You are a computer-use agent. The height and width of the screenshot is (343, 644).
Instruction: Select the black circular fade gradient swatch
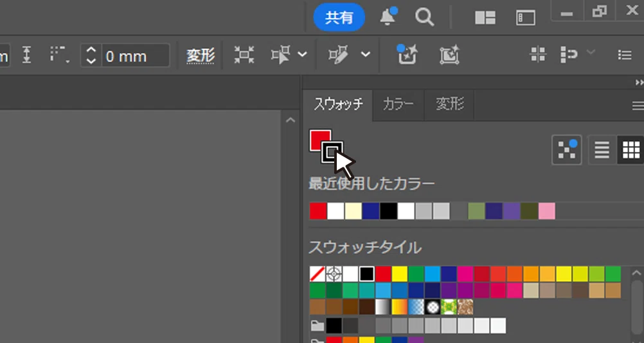433,307
